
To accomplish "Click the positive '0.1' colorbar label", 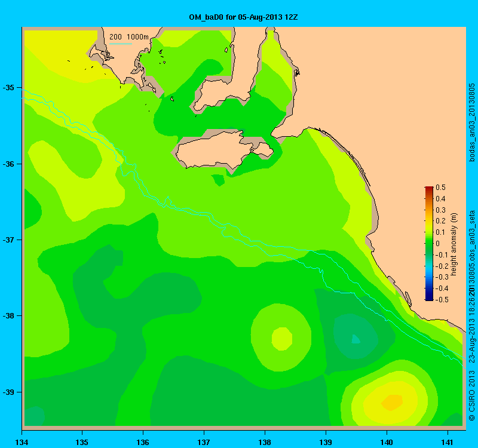I will click(440, 232).
